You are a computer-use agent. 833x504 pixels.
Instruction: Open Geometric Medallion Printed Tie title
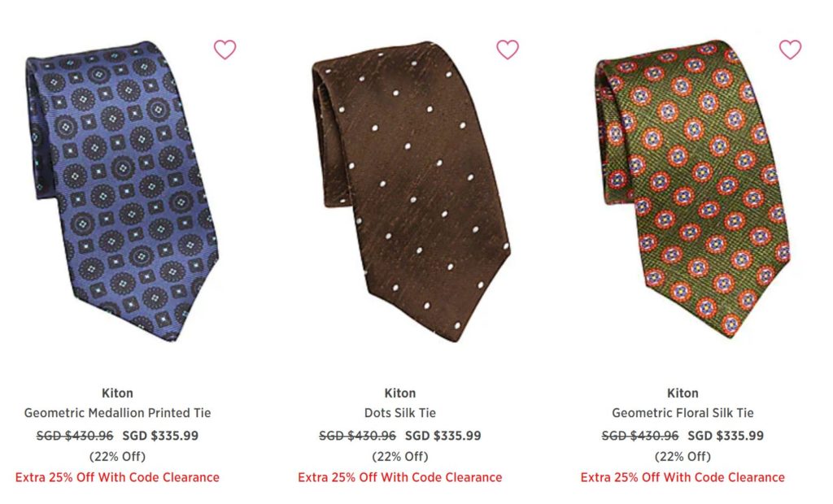tap(117, 413)
